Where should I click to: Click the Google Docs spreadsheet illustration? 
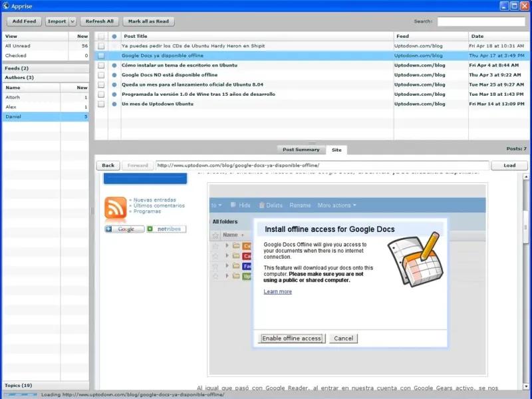click(416, 259)
